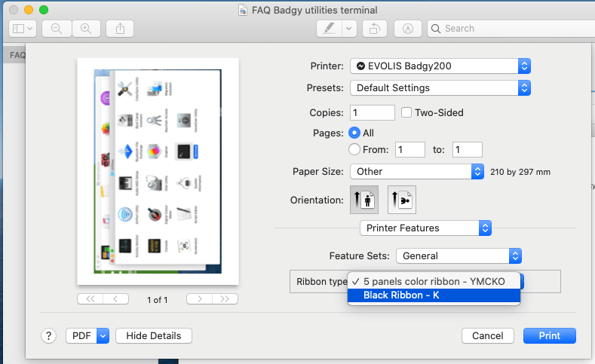Go to first preview page button
Viewport: 595px width, 364px height.
90,299
